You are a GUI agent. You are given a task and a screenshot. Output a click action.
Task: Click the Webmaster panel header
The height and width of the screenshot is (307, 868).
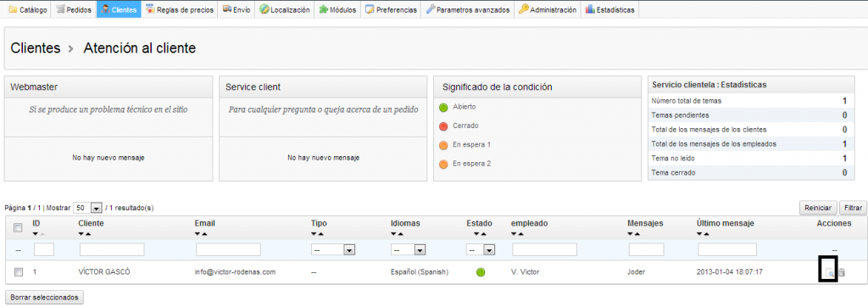[x=108, y=87]
